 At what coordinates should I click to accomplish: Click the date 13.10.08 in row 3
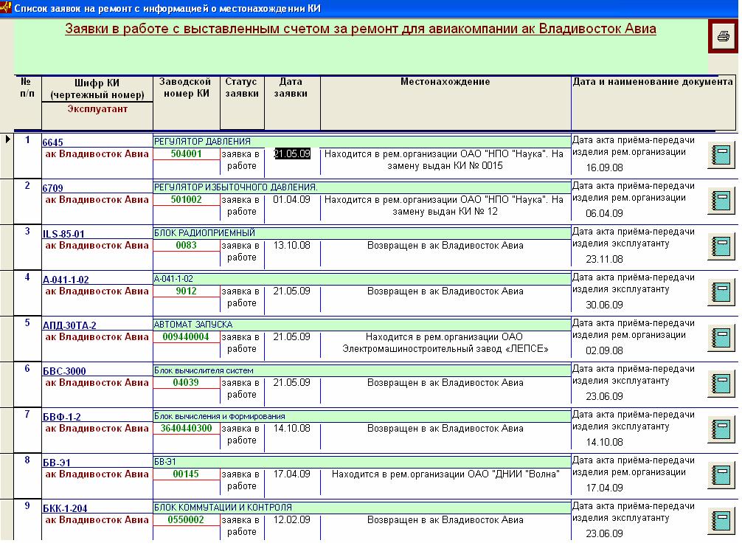292,245
